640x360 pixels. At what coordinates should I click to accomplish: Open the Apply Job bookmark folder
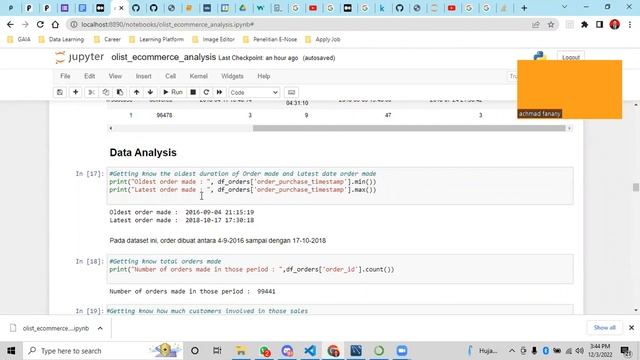pos(322,39)
